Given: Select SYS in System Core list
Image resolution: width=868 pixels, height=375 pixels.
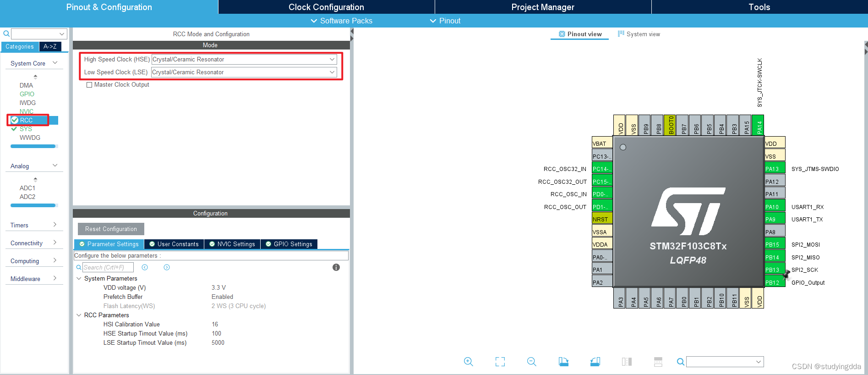Looking at the screenshot, I should (26, 129).
